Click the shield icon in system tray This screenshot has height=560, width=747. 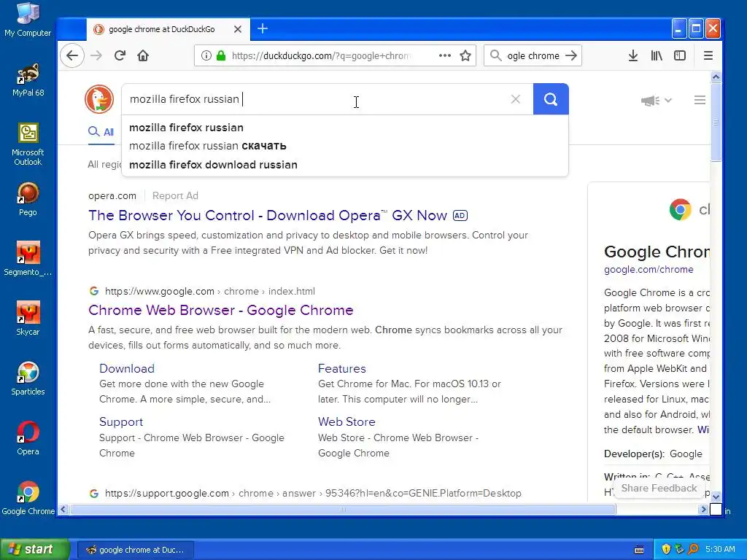pyautogui.click(x=666, y=549)
